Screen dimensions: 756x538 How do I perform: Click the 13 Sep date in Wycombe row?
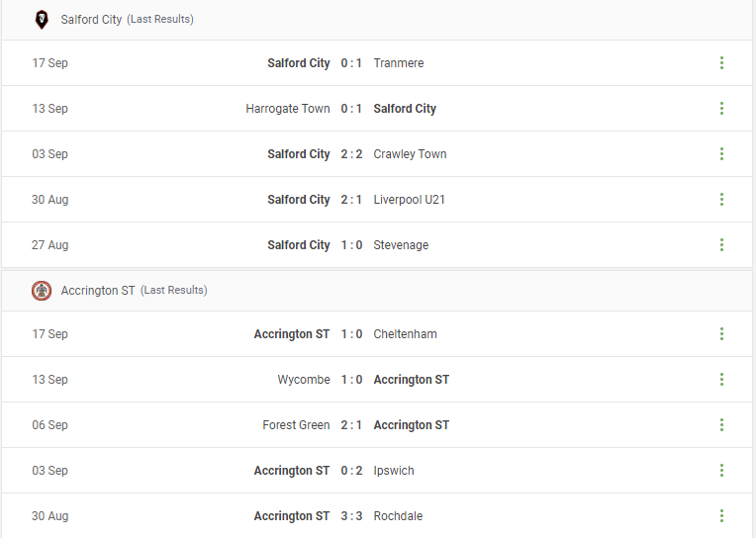pos(50,380)
